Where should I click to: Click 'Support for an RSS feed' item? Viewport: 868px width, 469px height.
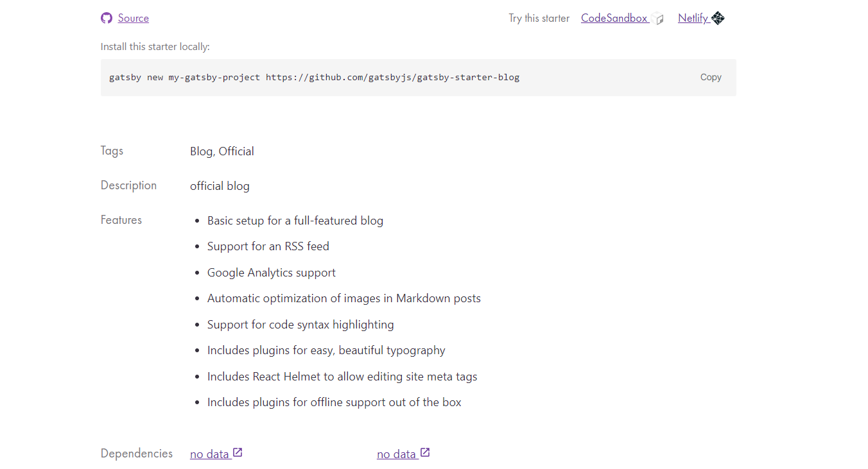pos(268,246)
